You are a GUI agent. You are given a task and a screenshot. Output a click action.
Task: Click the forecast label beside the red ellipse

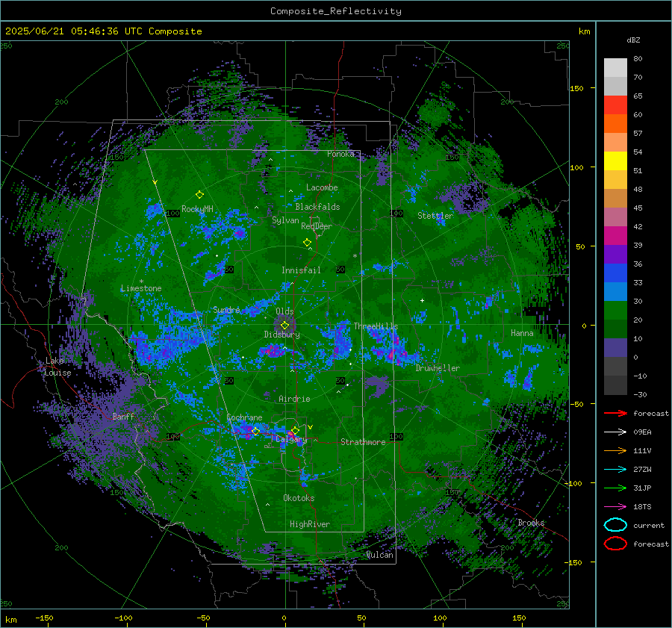coord(651,544)
